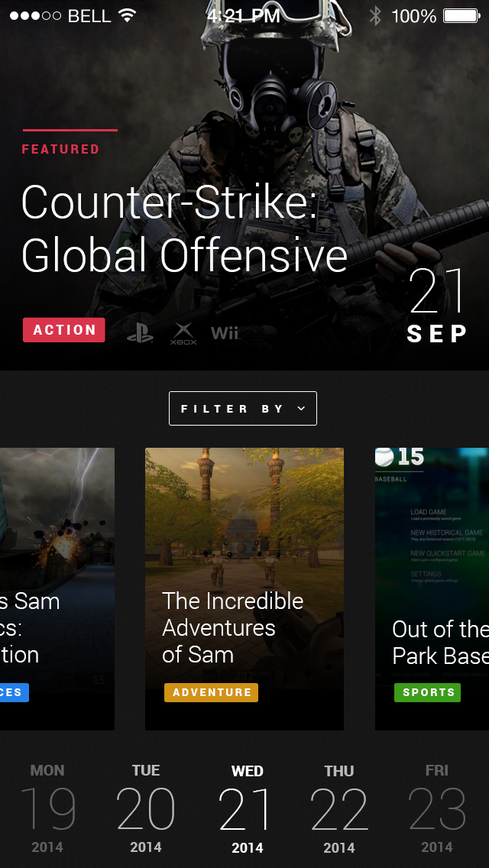Viewport: 489px width, 868px height.
Task: Select Monday 19 in date strip
Action: [x=47, y=808]
